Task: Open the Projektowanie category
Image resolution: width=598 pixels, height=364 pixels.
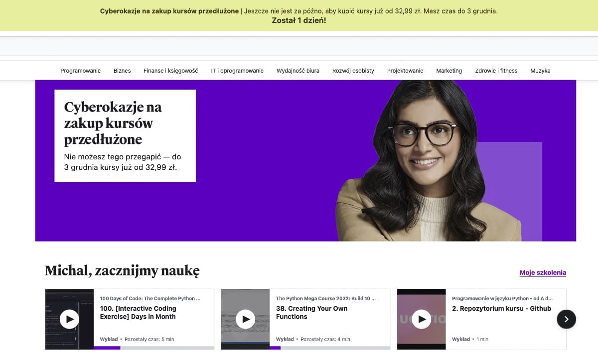Action: click(x=405, y=71)
